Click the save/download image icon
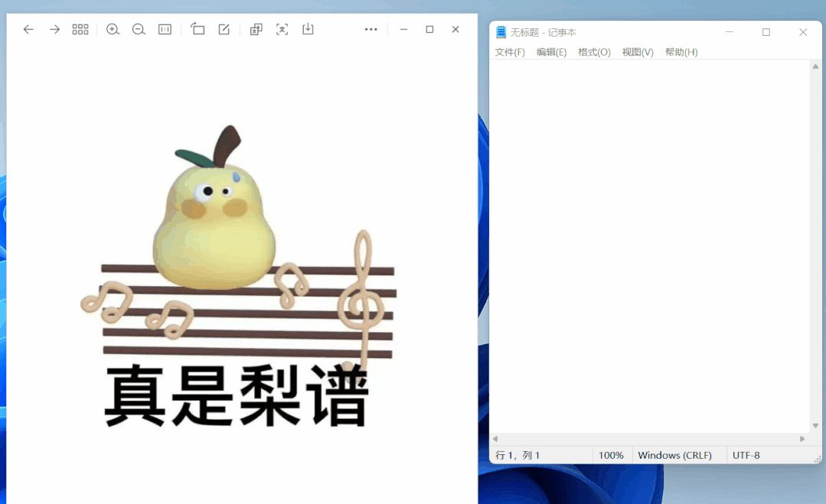This screenshot has width=826, height=504. 308,29
